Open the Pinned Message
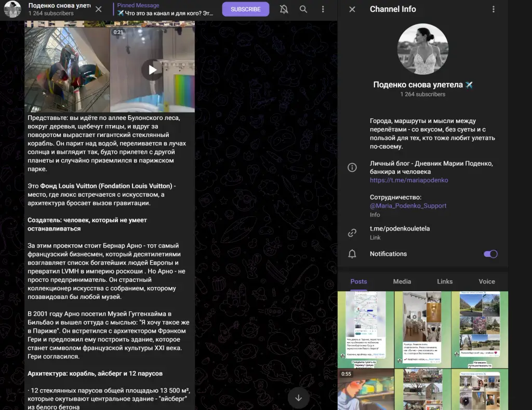Screen dimensions: 532x410 click(165, 9)
